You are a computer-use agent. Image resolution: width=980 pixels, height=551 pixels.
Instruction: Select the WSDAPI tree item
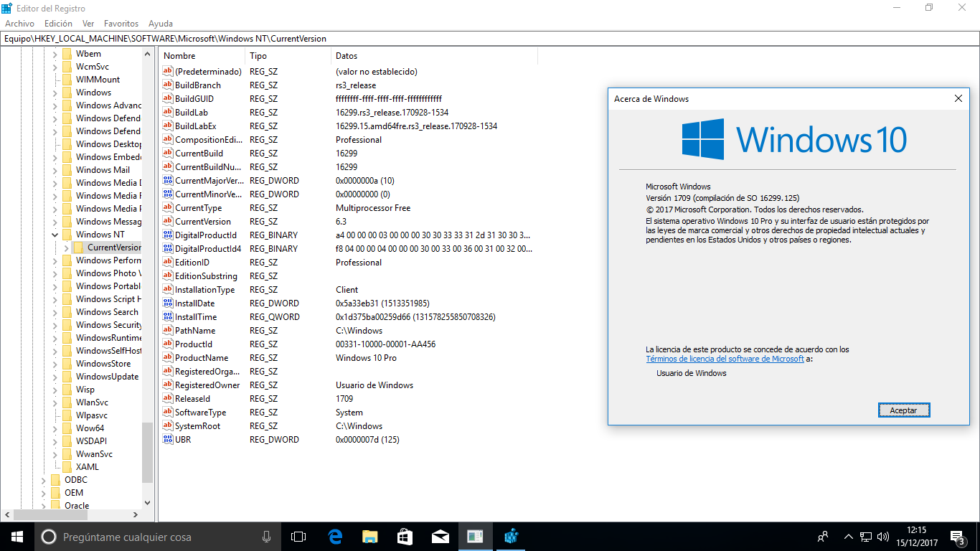[x=91, y=441]
